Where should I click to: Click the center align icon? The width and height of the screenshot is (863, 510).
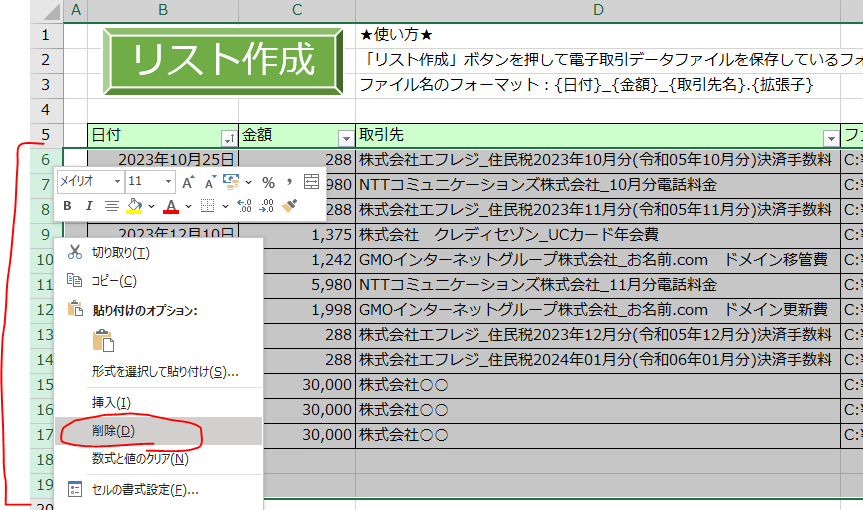point(112,206)
